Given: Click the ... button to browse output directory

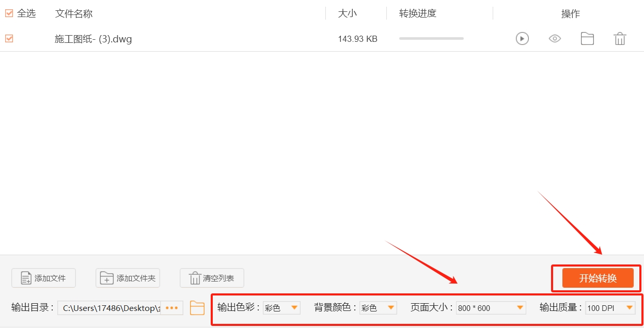Looking at the screenshot, I should [x=172, y=307].
